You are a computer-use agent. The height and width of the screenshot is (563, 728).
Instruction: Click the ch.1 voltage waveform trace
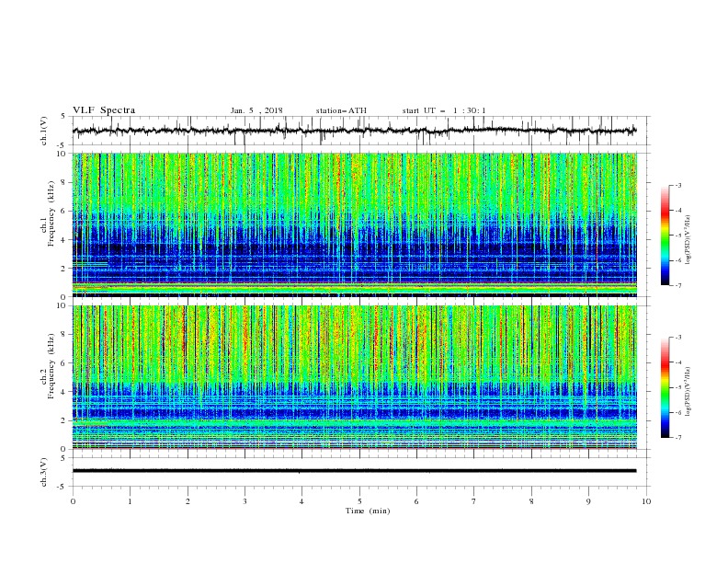tap(355, 131)
